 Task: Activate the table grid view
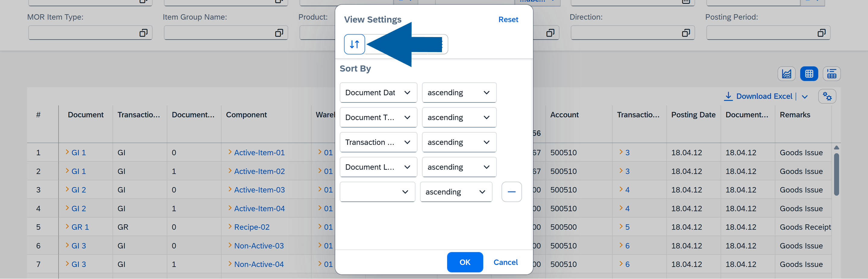click(809, 74)
